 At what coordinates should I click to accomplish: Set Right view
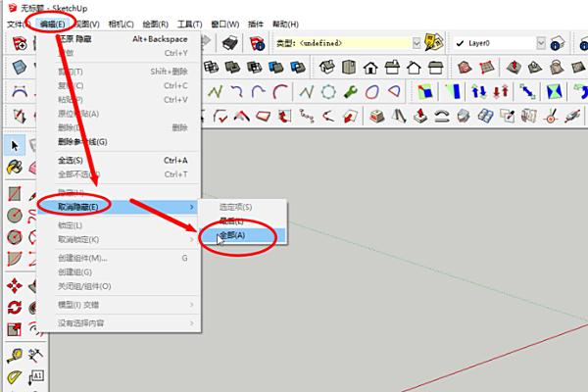(392, 68)
